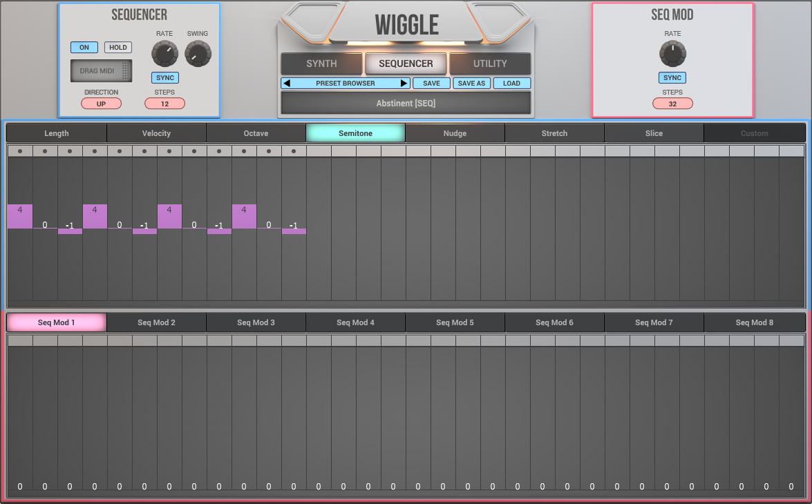Enable the thirteenth step cell in the Semitone lane

[319, 151]
